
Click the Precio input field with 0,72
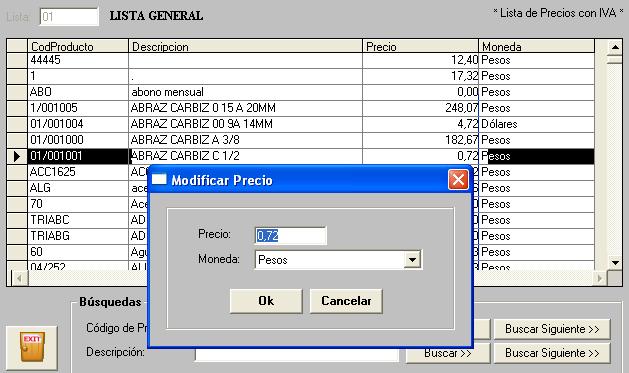click(x=290, y=235)
